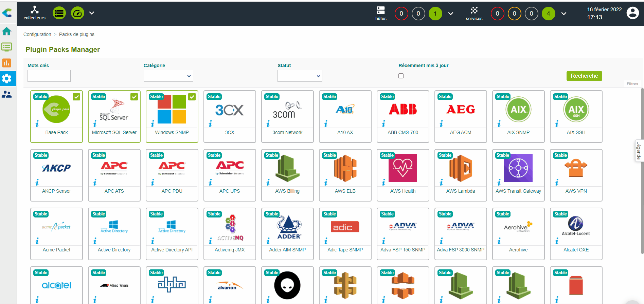Open the administration users sidebar icon
Image resolution: width=644 pixels, height=304 pixels.
click(7, 94)
